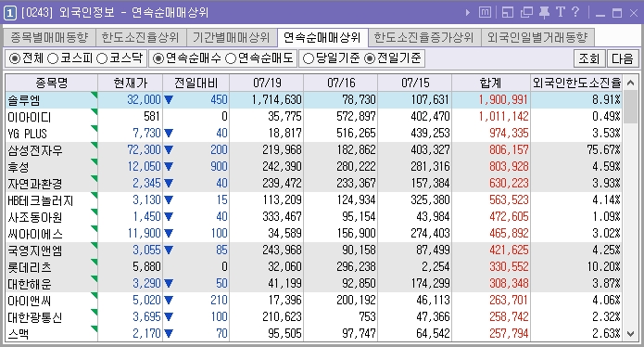The height and width of the screenshot is (347, 644).
Task: Select the 롯데리츠 stock name
Action: click(x=30, y=267)
